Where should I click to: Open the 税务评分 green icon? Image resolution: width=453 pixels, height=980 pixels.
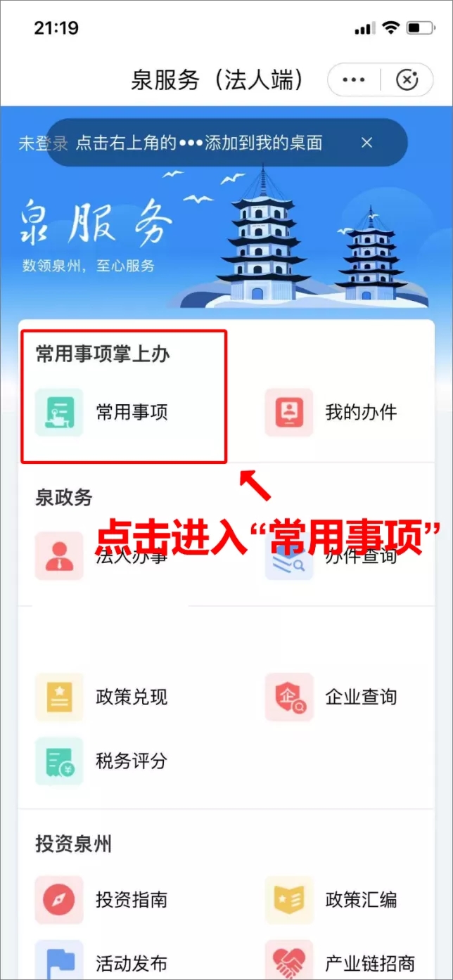[x=59, y=761]
